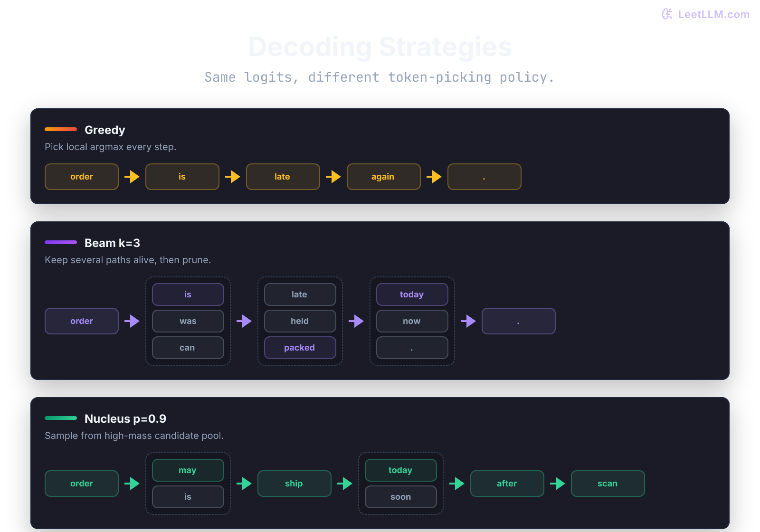The height and width of the screenshot is (532, 760).
Task: Choose the 'now' beam candidate
Action: [x=412, y=321]
